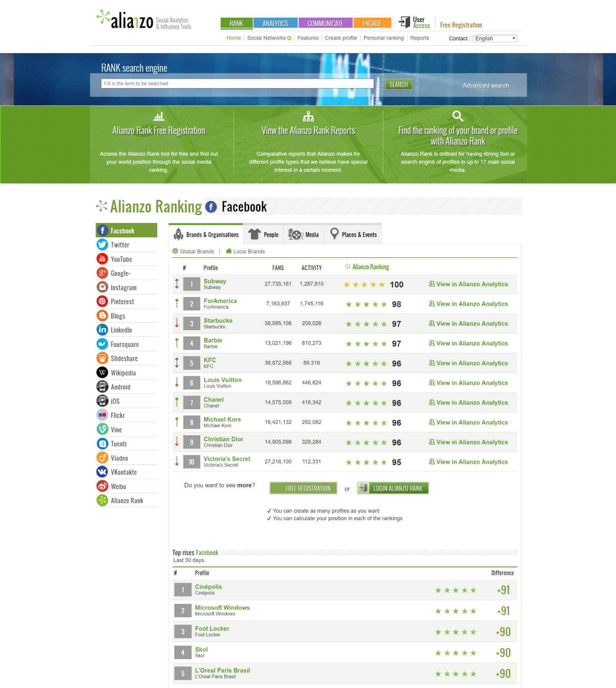Click the User Access login icon
The width and height of the screenshot is (616, 688).
click(x=404, y=22)
